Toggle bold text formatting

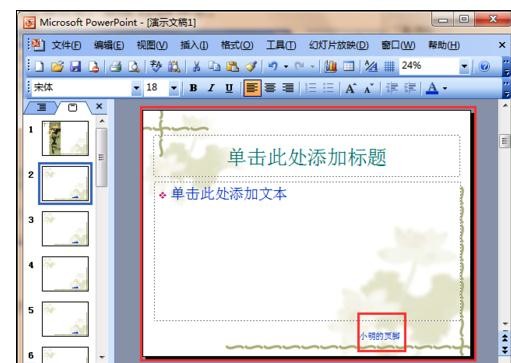[x=193, y=88]
